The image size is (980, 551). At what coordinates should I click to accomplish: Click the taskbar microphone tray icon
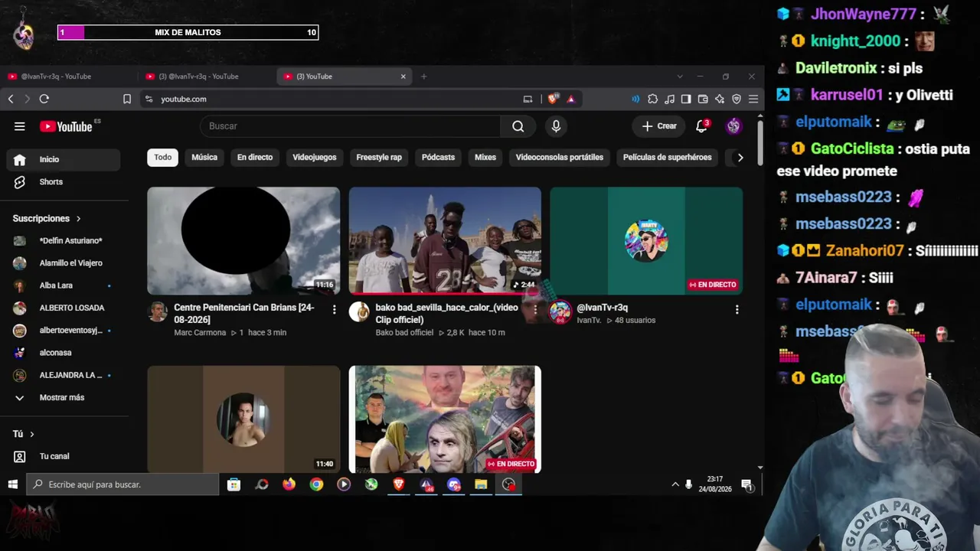pos(689,484)
